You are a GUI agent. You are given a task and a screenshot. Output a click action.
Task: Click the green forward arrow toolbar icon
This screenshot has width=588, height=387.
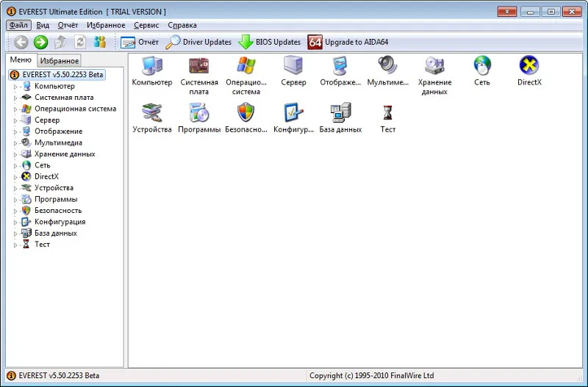(41, 43)
